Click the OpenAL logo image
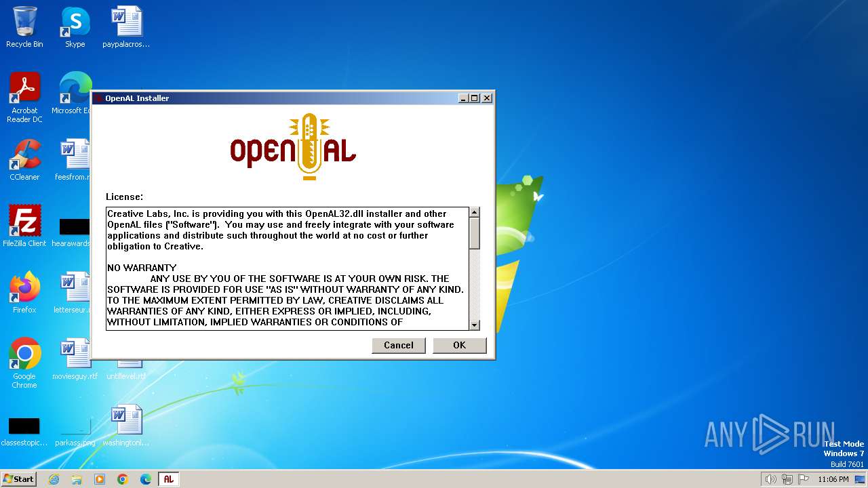The image size is (868, 488). tap(293, 147)
